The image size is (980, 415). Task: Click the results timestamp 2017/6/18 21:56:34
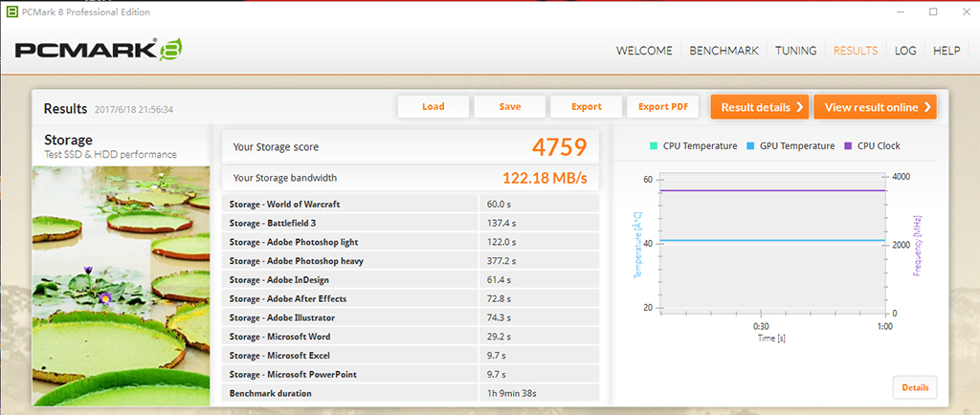pos(134,109)
